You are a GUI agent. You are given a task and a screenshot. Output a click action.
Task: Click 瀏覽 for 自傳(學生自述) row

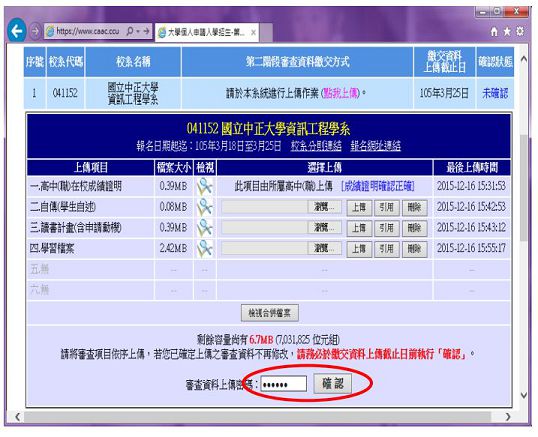(x=324, y=207)
